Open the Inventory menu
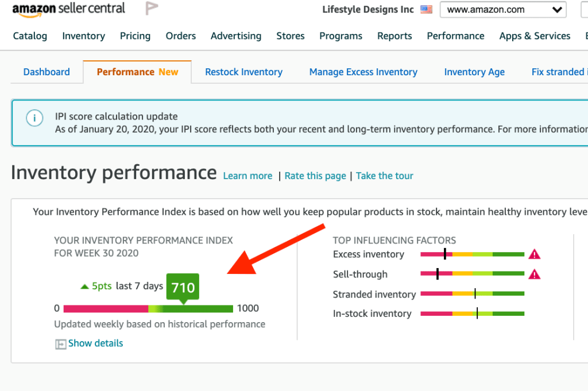 84,36
